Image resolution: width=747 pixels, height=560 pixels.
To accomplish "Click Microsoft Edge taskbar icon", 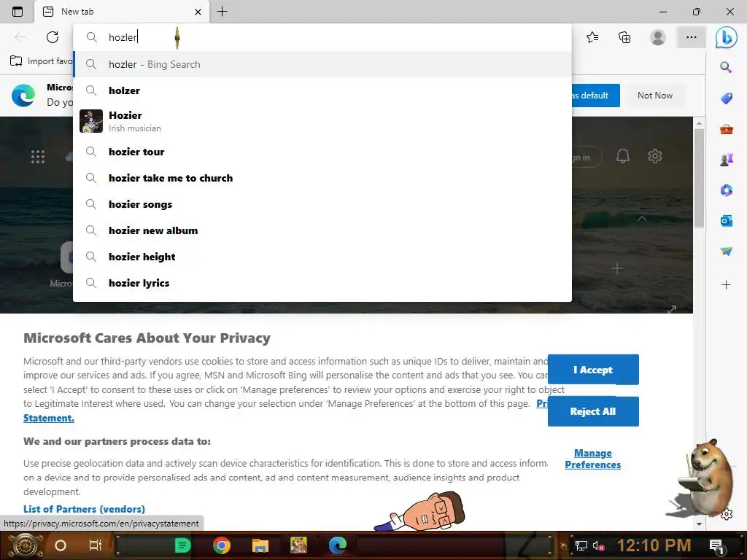I will pyautogui.click(x=338, y=545).
